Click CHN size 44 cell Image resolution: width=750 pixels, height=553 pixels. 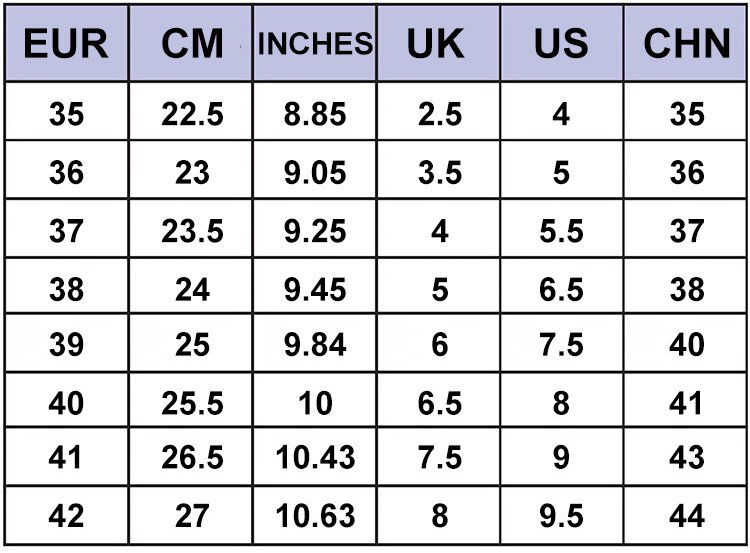tap(687, 515)
